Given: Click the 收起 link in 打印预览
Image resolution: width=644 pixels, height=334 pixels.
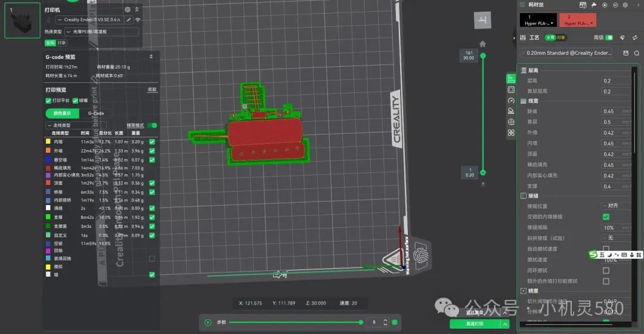Looking at the screenshot, I should (x=152, y=89).
